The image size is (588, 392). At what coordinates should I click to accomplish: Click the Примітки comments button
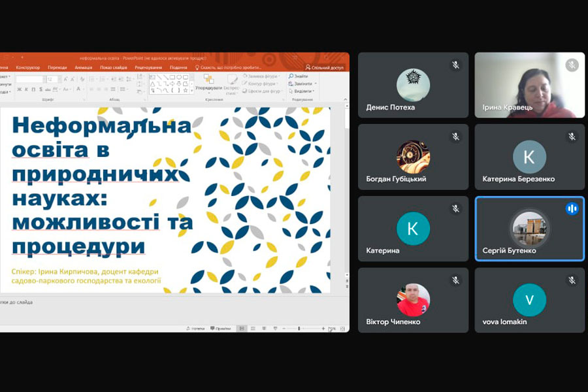221,329
